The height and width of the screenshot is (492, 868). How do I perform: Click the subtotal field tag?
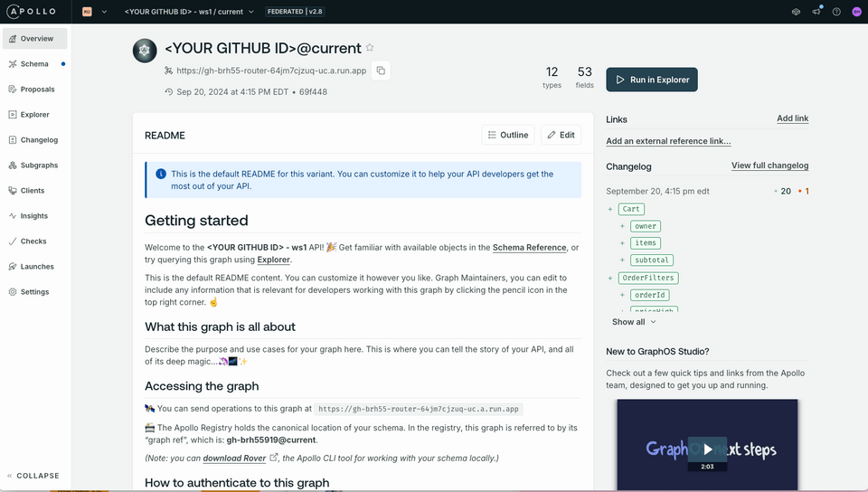(652, 260)
